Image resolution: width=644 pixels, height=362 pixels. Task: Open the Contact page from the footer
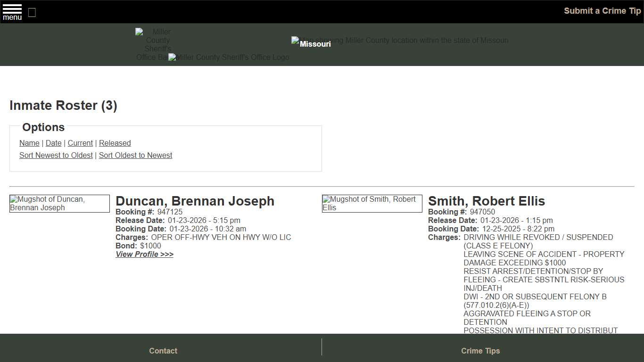(x=163, y=351)
